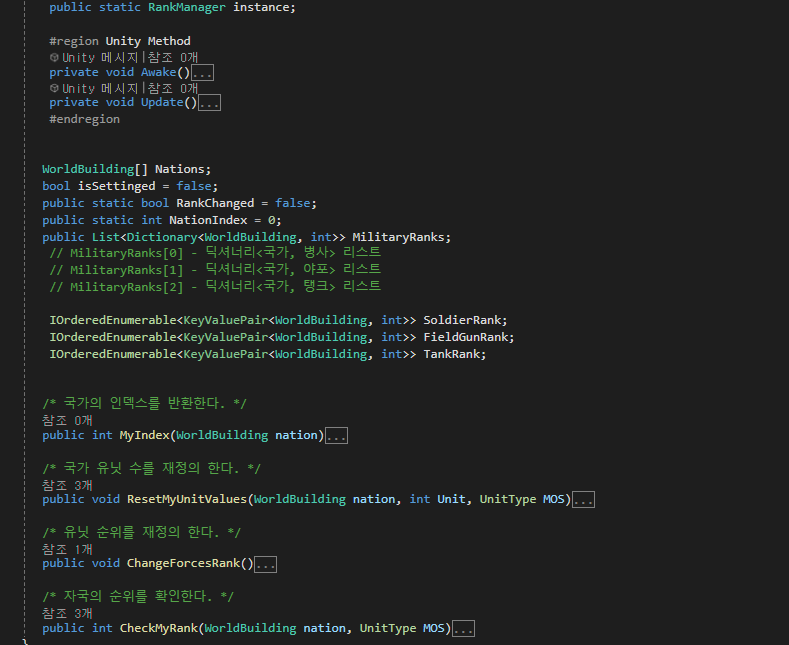The width and height of the screenshot is (789, 645).
Task: Click the 'RankChanged' static field
Action: (x=215, y=203)
